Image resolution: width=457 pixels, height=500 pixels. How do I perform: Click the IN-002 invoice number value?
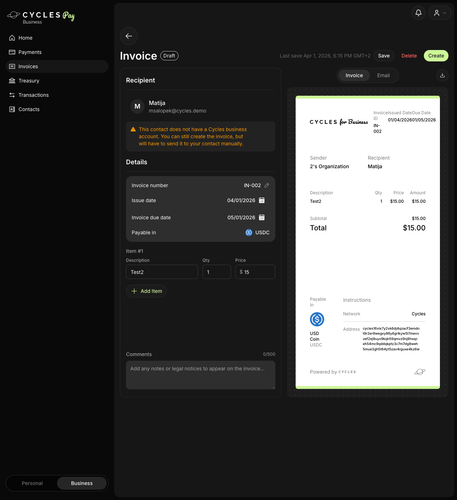click(x=252, y=186)
